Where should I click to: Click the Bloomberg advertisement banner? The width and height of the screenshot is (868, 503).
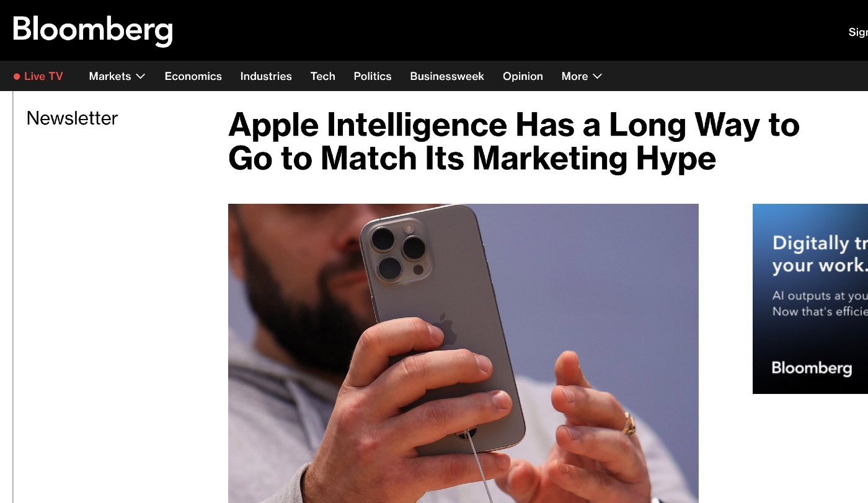(x=810, y=299)
